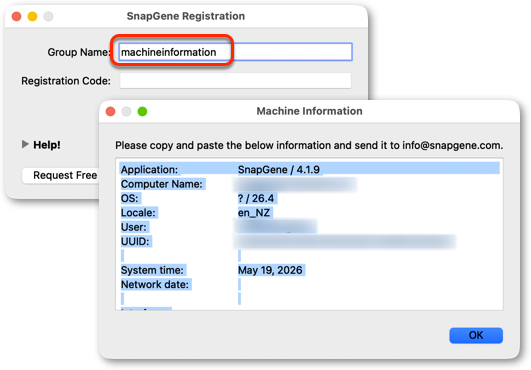Screen dimensions: 531x370
Task: Minimize the SnapGene Registration window
Action: (33, 16)
